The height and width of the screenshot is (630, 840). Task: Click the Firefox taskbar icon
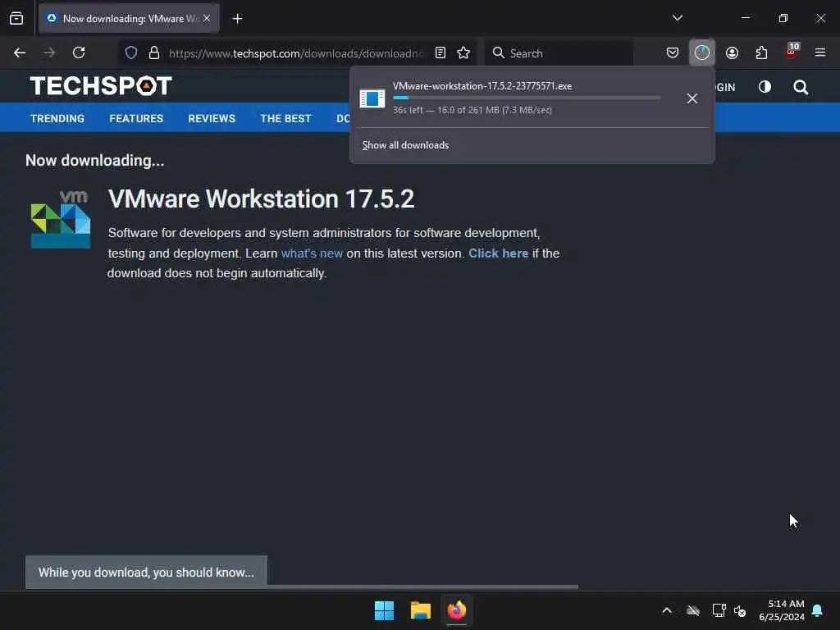coord(456,610)
